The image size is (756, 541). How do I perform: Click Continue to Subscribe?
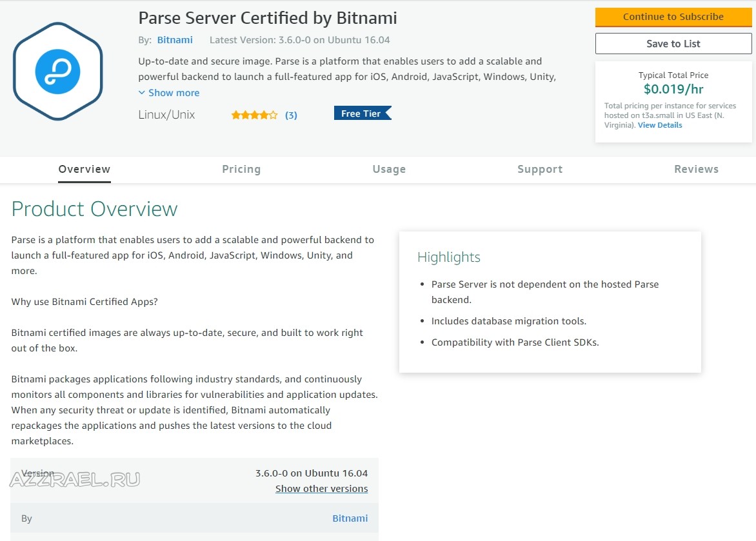click(673, 17)
